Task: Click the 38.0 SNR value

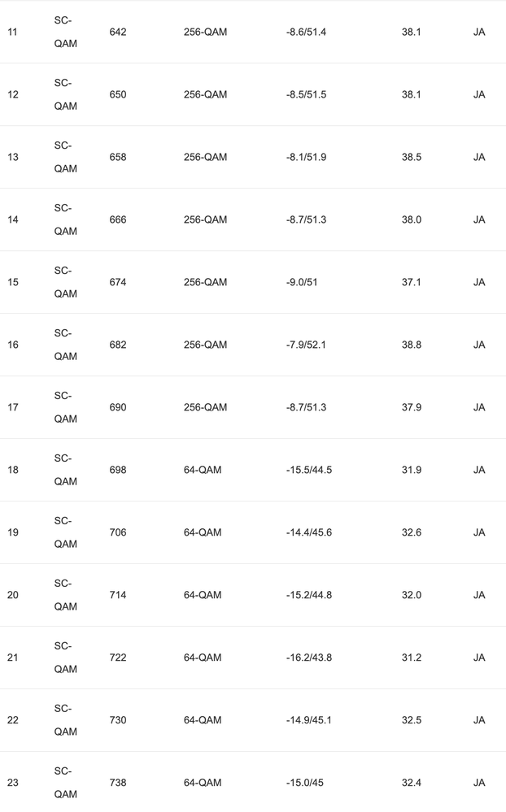Action: (x=411, y=219)
